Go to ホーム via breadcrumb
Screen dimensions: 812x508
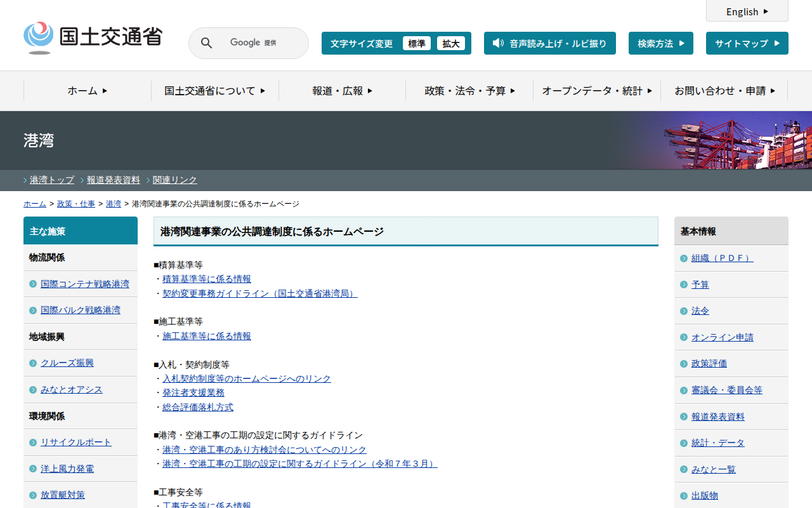tap(35, 204)
